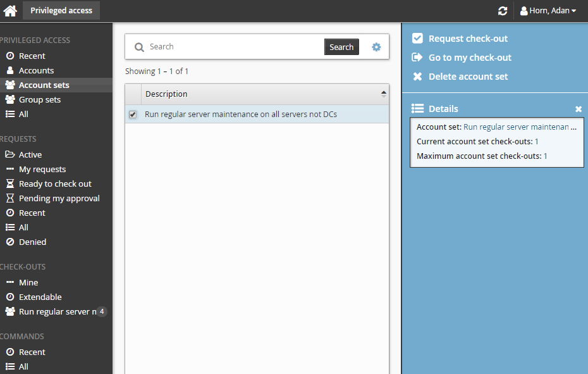The width and height of the screenshot is (588, 374).
Task: Click the Delete account set X icon
Action: click(417, 77)
